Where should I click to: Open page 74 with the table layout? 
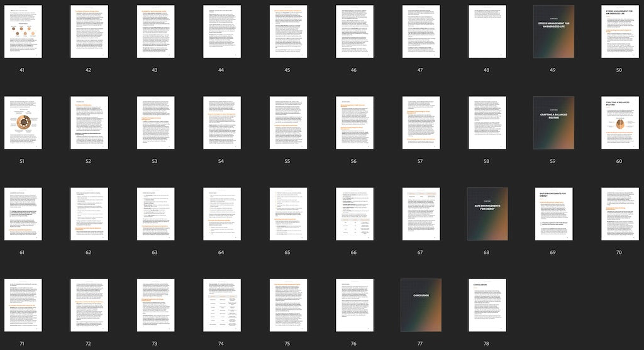point(221,305)
